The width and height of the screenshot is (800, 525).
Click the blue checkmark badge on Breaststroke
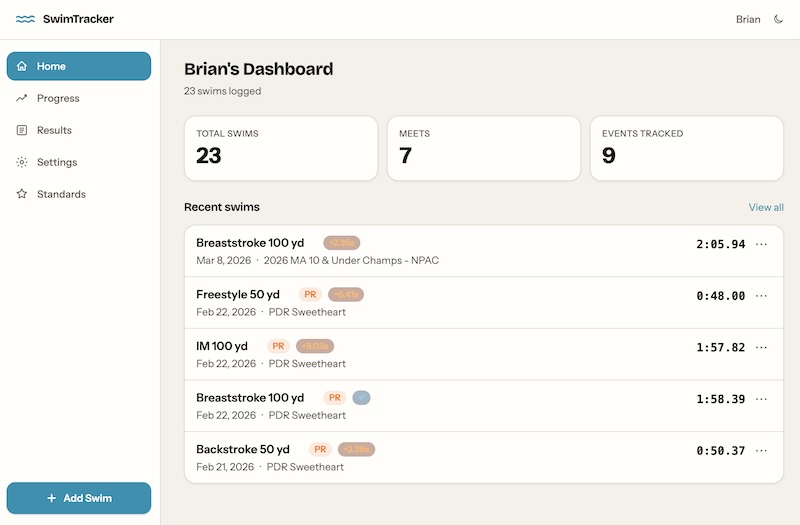point(361,397)
